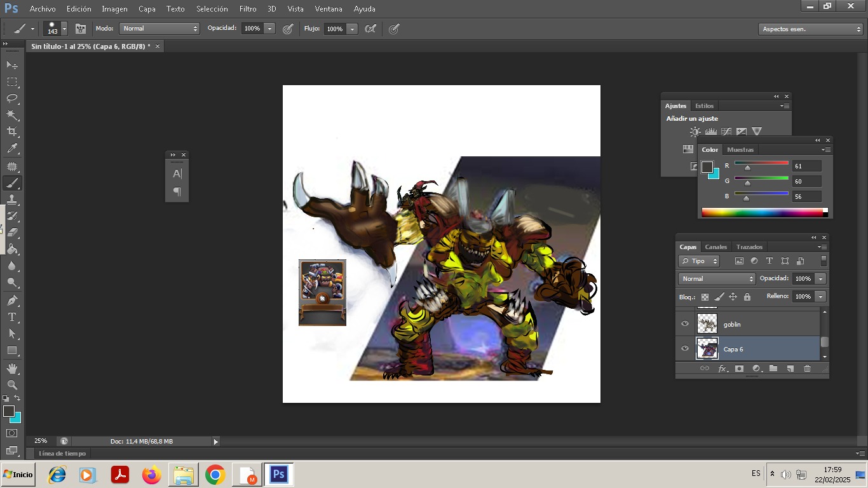This screenshot has height=488, width=868.
Task: Open the Character panel icon
Action: click(177, 173)
